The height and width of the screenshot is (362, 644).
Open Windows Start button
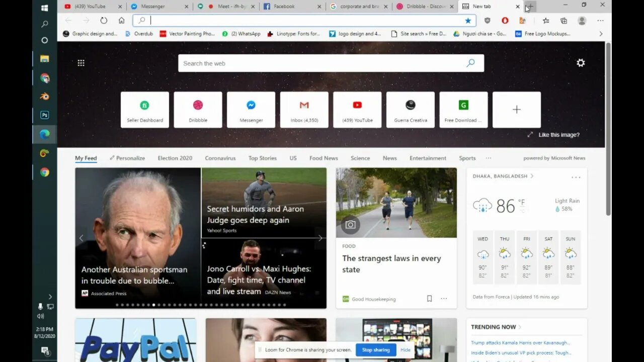(x=44, y=8)
